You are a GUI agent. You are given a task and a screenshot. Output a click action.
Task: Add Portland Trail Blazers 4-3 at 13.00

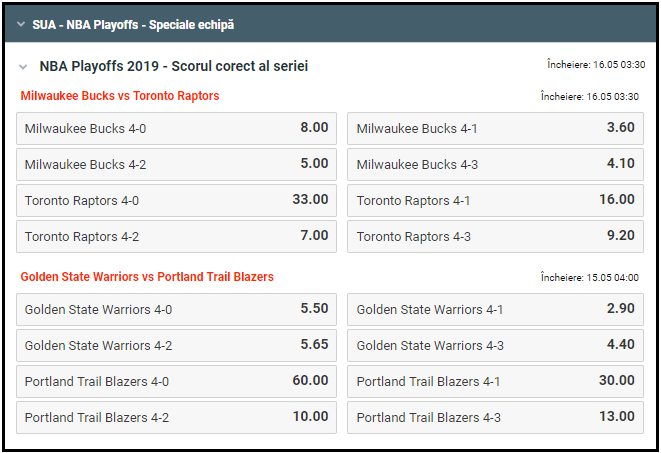(495, 417)
